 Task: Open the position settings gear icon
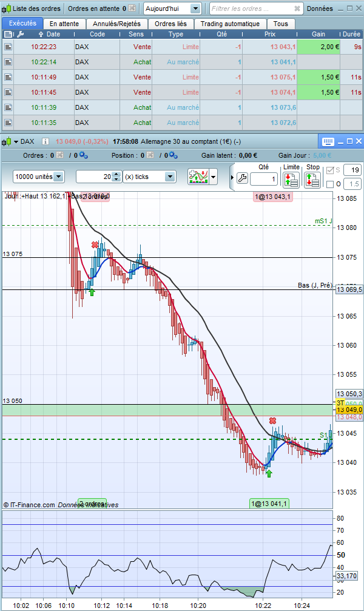coord(174,155)
